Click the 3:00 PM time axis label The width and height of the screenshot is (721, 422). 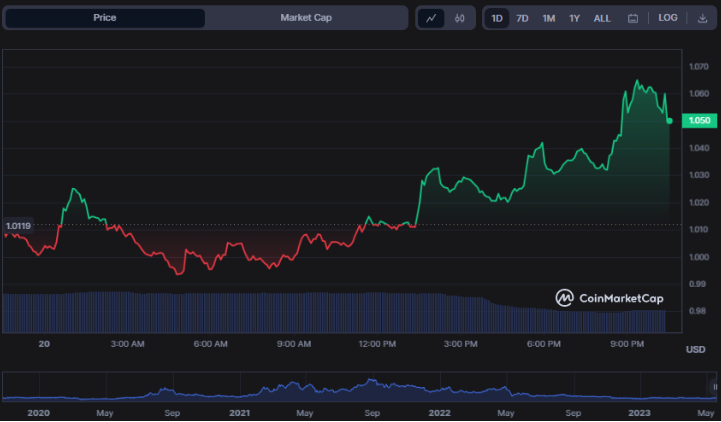coord(460,344)
